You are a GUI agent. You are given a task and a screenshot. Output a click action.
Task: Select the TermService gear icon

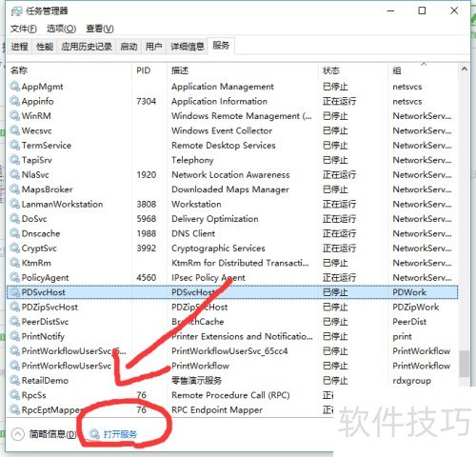14,146
